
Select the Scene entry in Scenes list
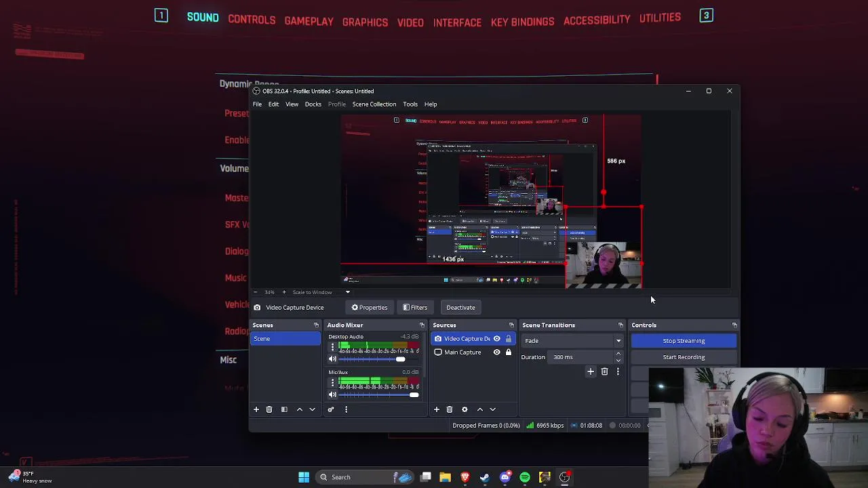tap(285, 339)
